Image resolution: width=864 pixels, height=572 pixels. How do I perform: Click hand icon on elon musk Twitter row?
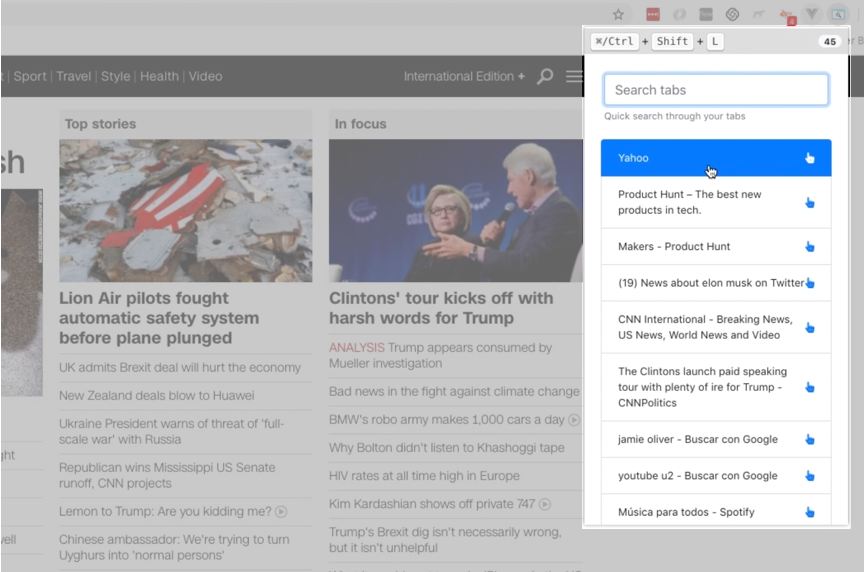[x=809, y=283]
